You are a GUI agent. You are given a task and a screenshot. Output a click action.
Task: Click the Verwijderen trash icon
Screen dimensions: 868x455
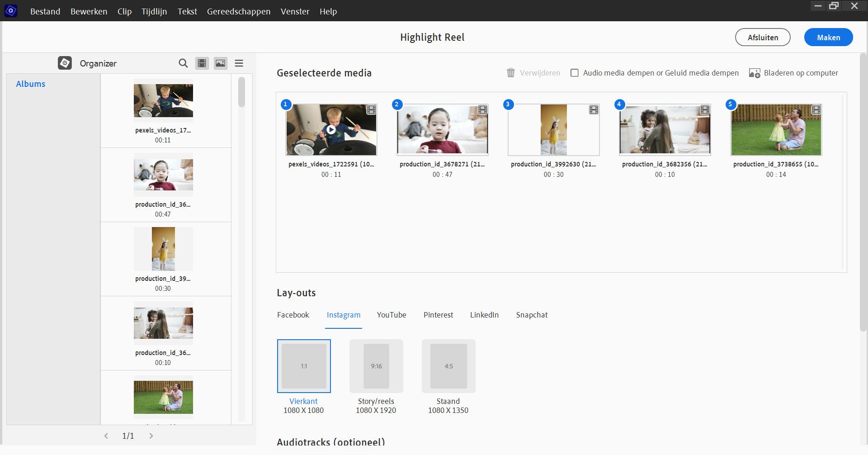(x=510, y=73)
